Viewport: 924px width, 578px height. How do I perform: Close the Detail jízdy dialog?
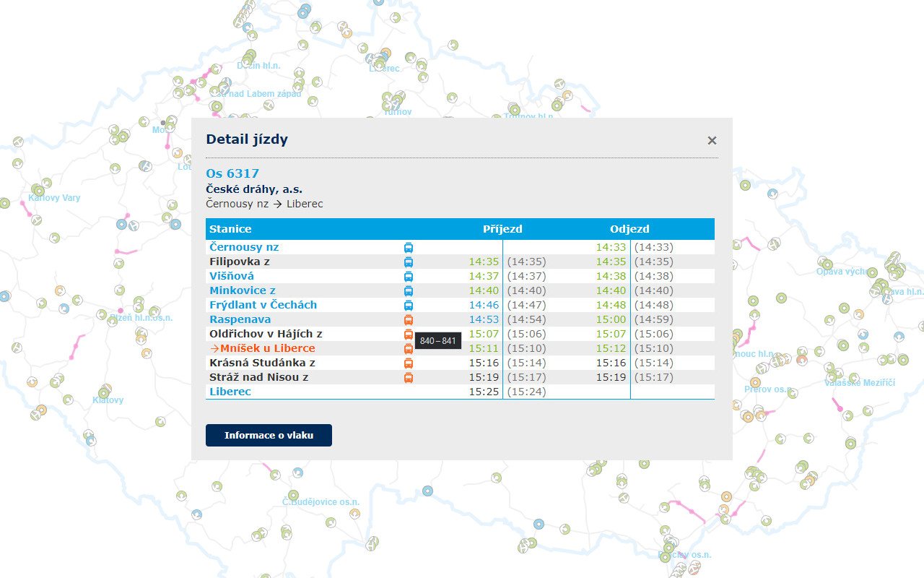[712, 141]
